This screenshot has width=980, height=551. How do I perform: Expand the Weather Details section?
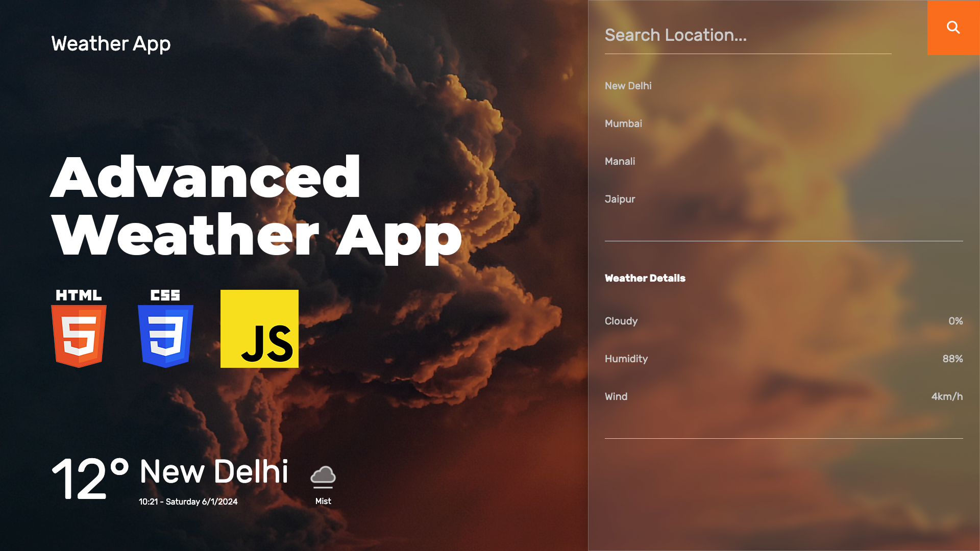(x=645, y=277)
